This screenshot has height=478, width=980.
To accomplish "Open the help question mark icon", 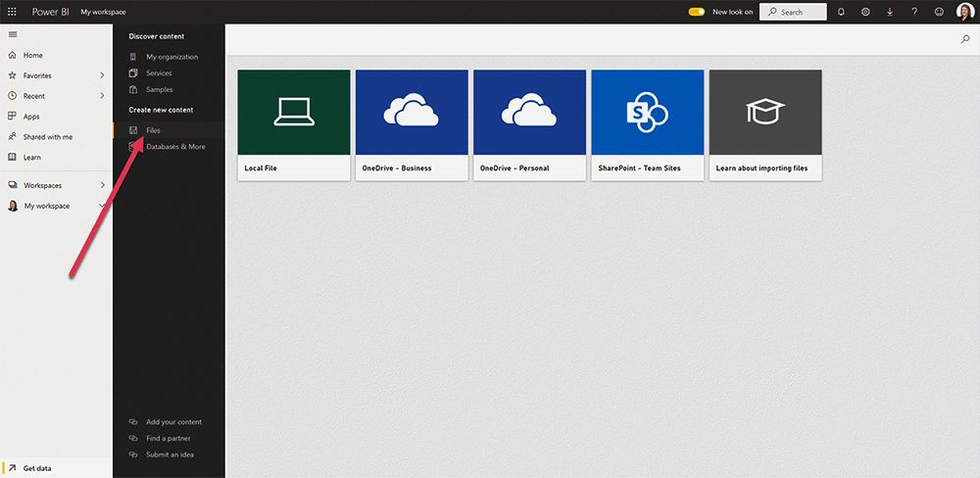I will coord(914,12).
